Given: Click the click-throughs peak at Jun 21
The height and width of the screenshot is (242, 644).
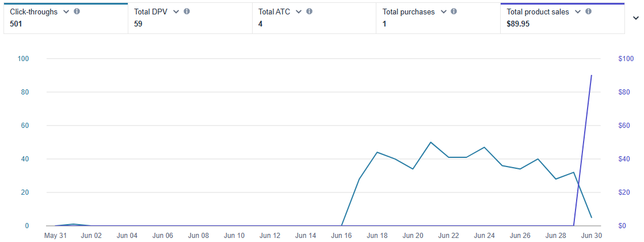Looking at the screenshot, I should [430, 142].
